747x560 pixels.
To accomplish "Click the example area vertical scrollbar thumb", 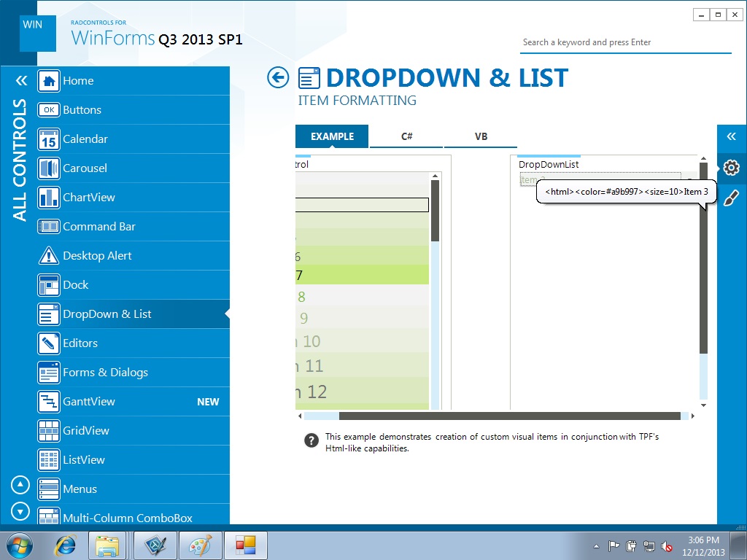I will click(703, 258).
